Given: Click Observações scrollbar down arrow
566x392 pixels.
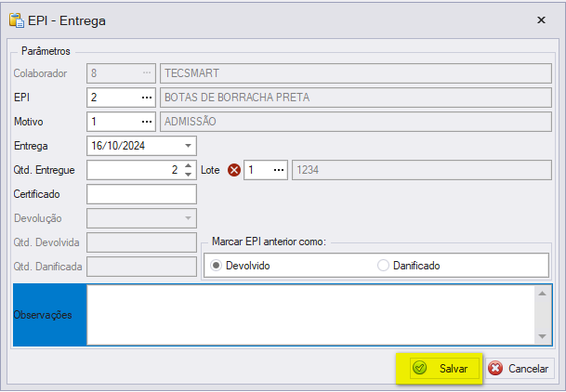Looking at the screenshot, I should click(x=542, y=336).
